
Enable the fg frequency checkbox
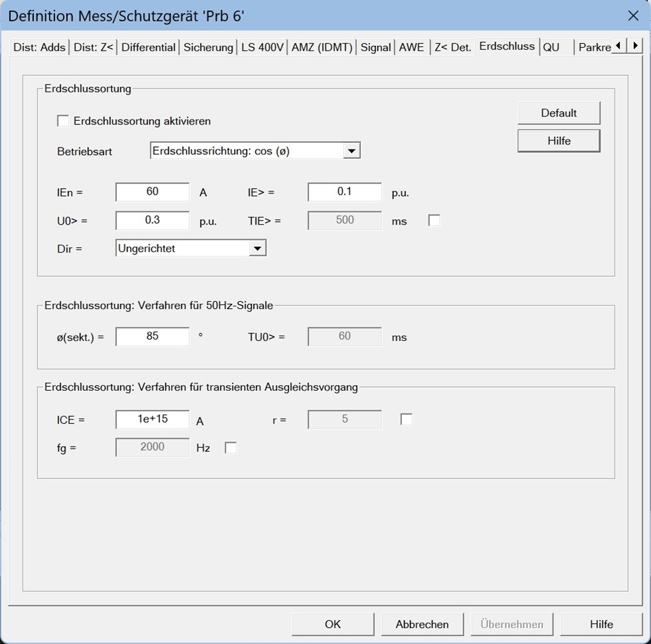[x=231, y=448]
